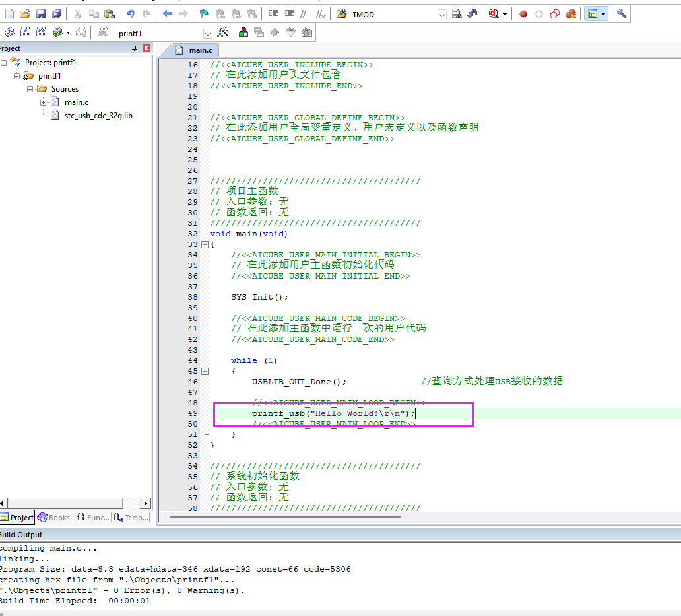681x616 pixels.
Task: Toggle the project window layout button
Action: point(593,15)
